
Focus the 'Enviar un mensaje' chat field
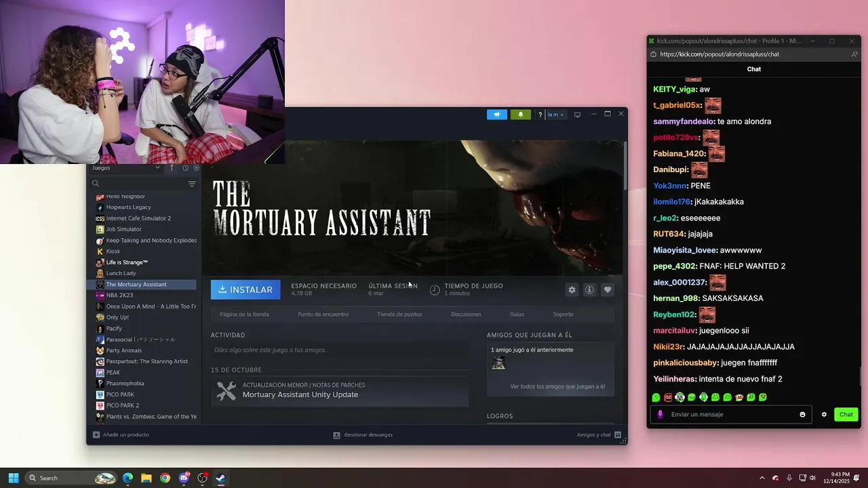[x=732, y=414]
